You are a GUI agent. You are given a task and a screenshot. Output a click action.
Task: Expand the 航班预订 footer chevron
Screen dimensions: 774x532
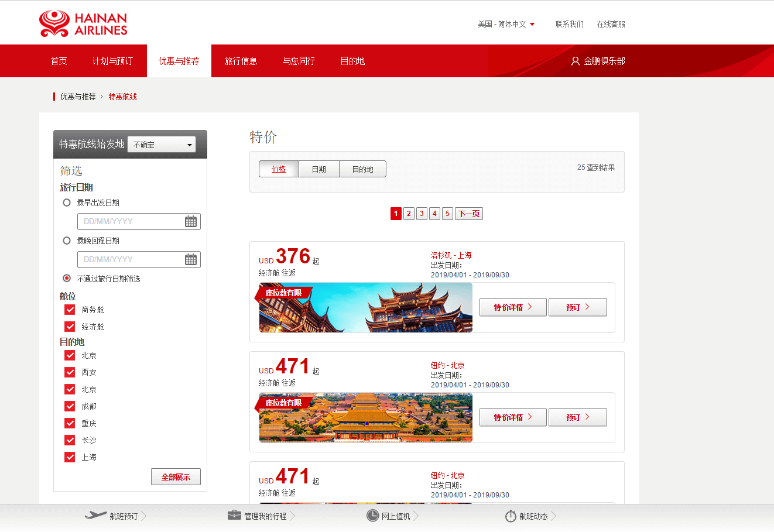(x=144, y=516)
